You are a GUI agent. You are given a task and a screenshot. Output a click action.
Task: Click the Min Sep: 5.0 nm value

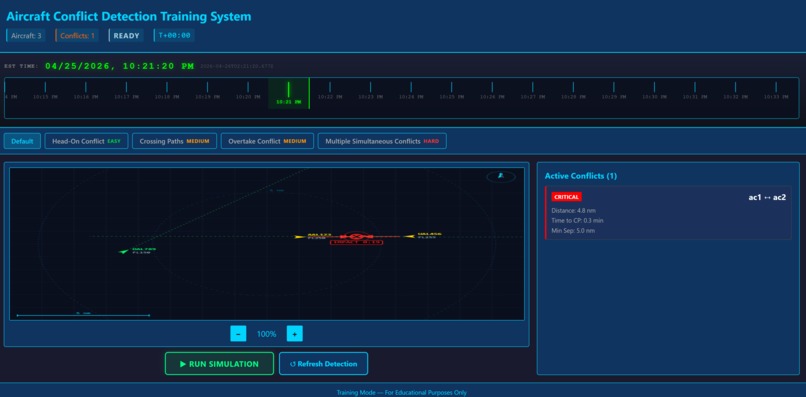pos(573,231)
